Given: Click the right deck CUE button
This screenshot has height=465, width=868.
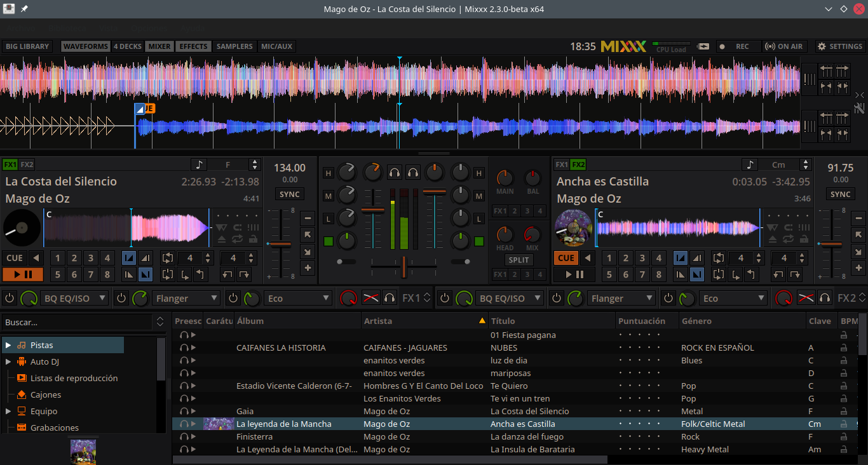Looking at the screenshot, I should pyautogui.click(x=566, y=258).
